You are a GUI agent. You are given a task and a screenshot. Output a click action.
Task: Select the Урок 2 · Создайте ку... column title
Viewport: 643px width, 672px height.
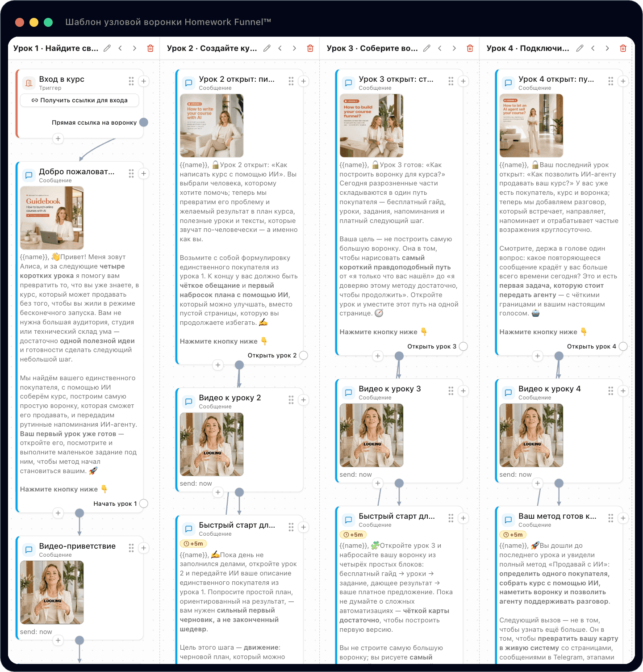point(212,48)
